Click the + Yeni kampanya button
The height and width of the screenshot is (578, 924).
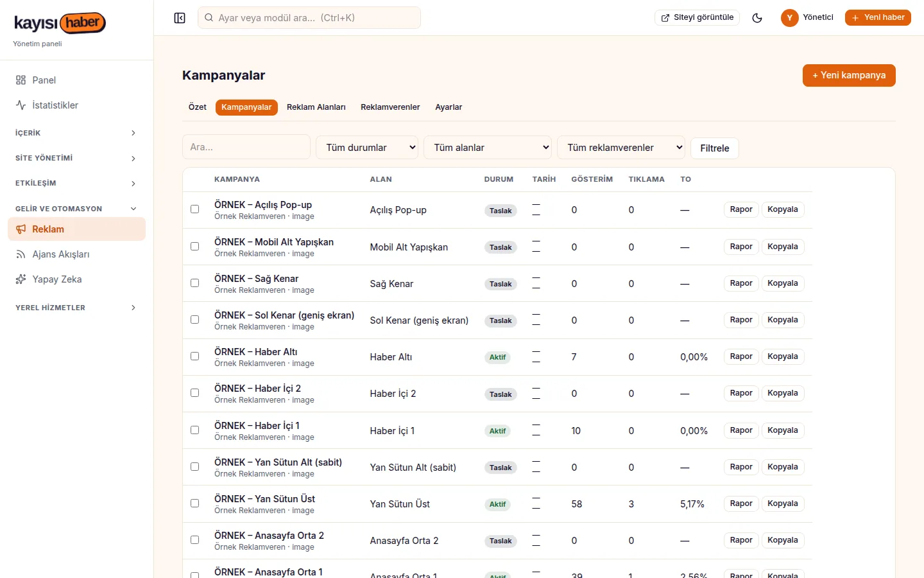[849, 75]
